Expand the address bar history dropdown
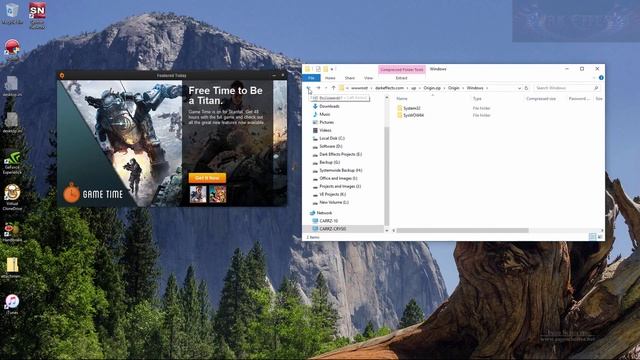The width and height of the screenshot is (640, 360). click(x=519, y=88)
